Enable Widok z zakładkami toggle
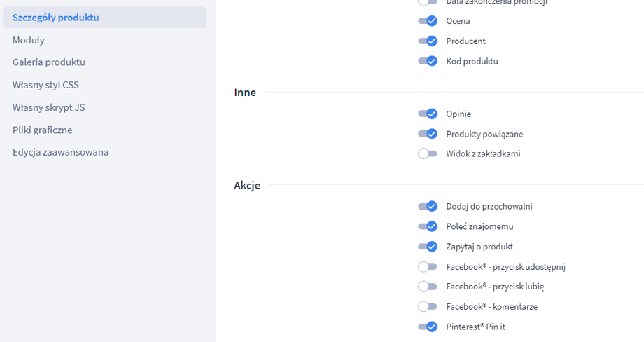This screenshot has height=342, width=644. coord(428,153)
